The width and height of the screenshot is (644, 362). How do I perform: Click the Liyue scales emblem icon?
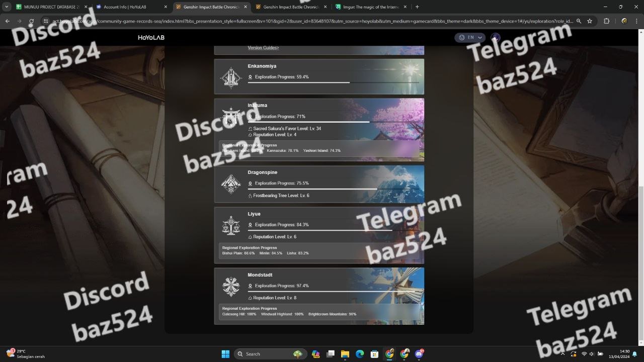(231, 226)
